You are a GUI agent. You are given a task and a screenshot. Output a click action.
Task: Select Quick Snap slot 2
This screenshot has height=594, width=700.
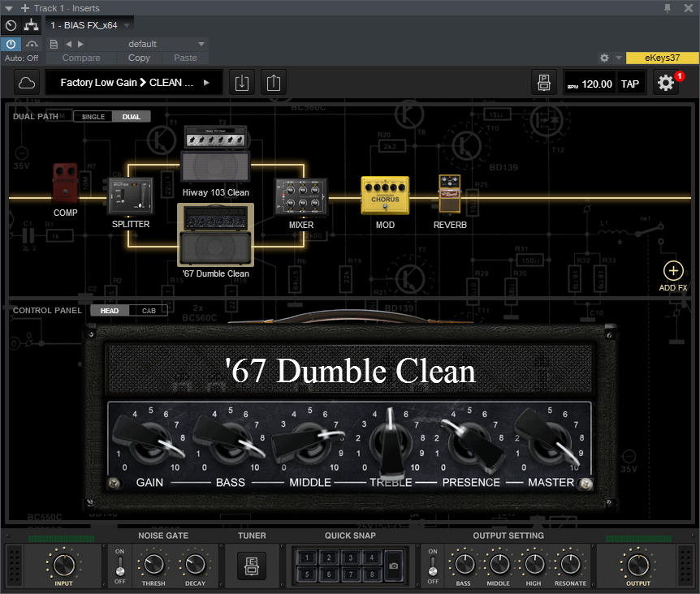(329, 557)
